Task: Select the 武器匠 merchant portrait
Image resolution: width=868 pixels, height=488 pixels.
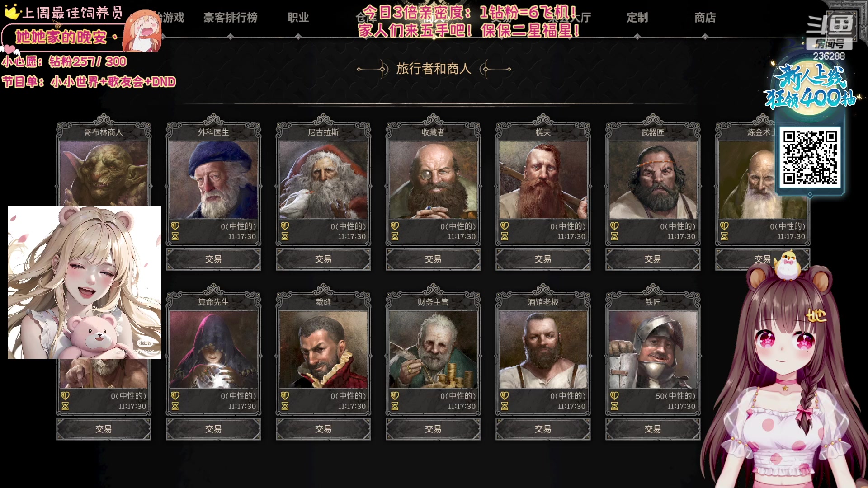Action: click(653, 180)
